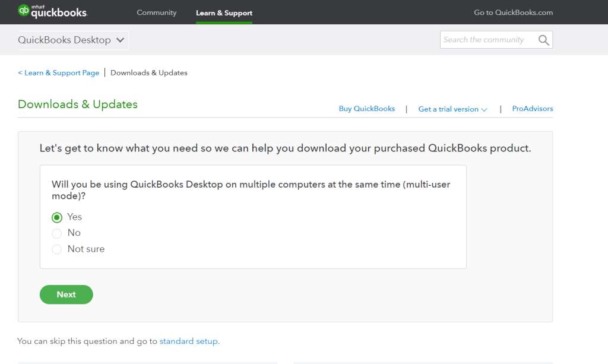Click the Buy QuickBooks link

coord(367,109)
